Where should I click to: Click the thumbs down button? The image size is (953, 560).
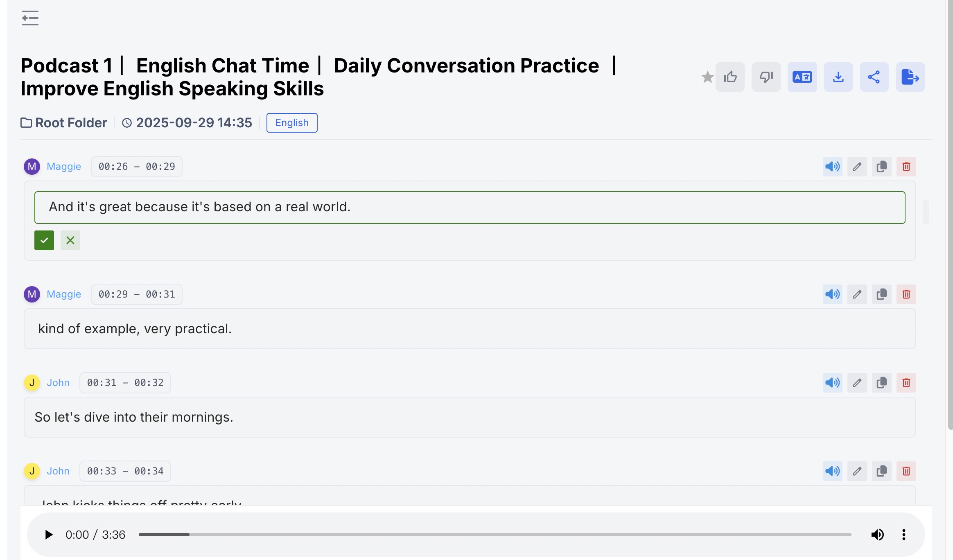pyautogui.click(x=766, y=77)
